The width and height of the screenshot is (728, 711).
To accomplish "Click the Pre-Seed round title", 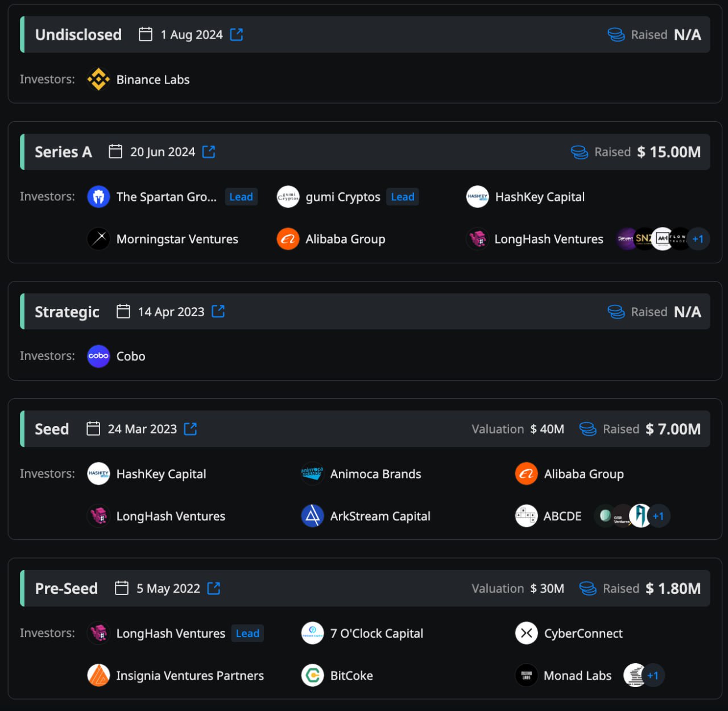I will coord(67,588).
